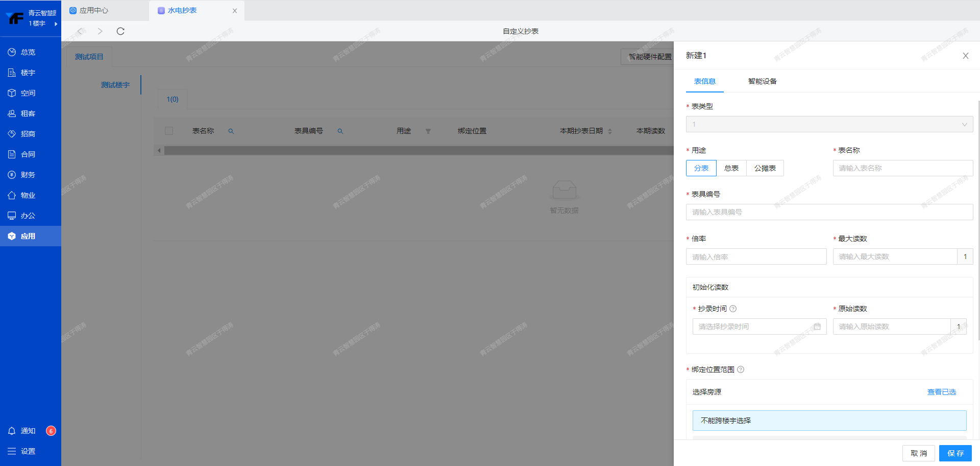Click the help icon next to 抄录时间
The width and height of the screenshot is (980, 466).
(x=733, y=309)
